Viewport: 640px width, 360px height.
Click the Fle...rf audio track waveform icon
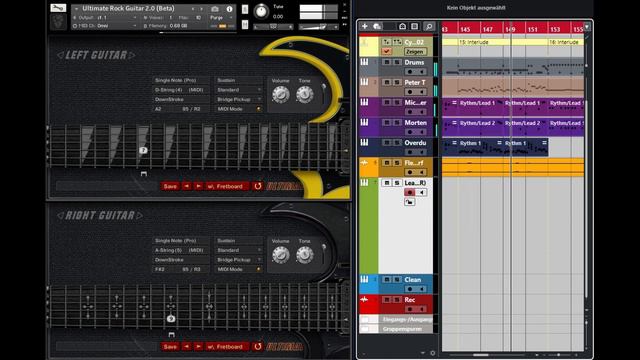pos(364,163)
